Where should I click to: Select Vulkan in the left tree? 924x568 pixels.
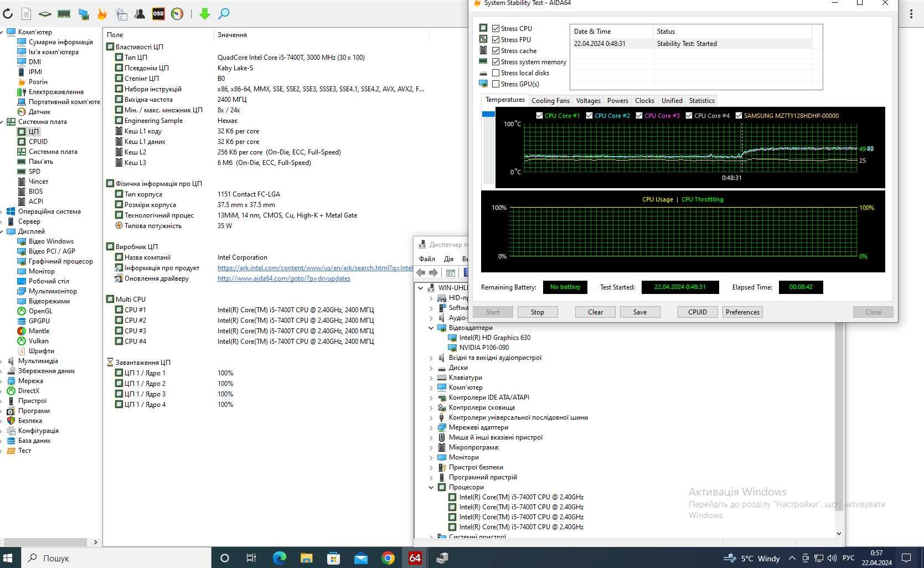(38, 341)
